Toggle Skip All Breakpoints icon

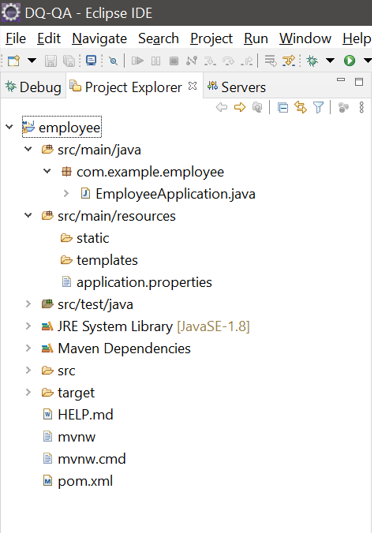113,61
